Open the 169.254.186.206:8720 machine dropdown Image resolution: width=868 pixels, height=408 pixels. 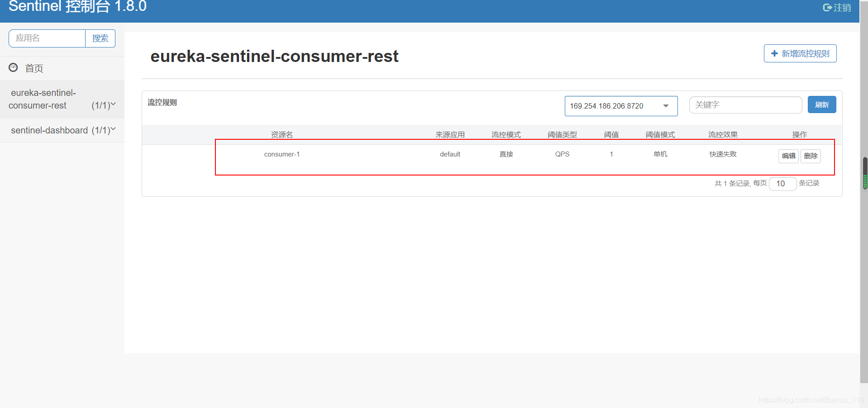[621, 106]
